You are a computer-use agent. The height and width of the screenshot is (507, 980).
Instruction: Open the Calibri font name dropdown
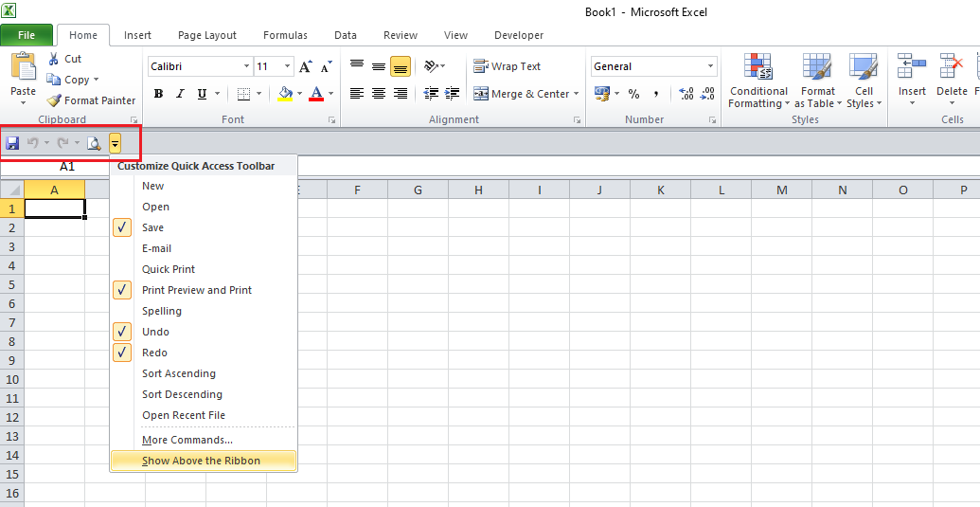coord(246,66)
